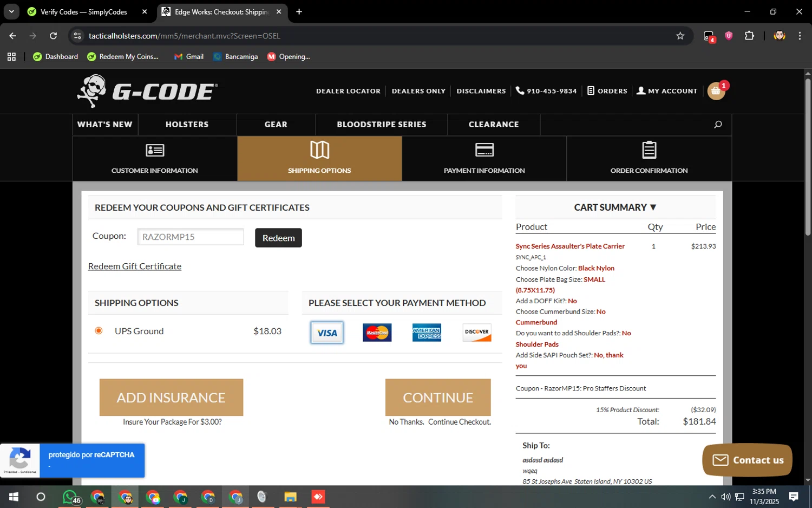Close the Verify Codes — SimplyCodes tab
The image size is (812, 508).
[145, 11]
